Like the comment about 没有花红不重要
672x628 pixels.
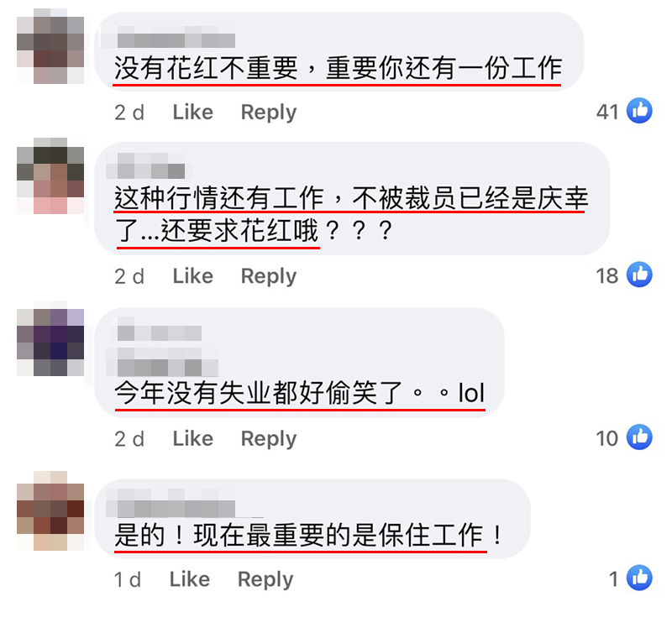point(193,113)
